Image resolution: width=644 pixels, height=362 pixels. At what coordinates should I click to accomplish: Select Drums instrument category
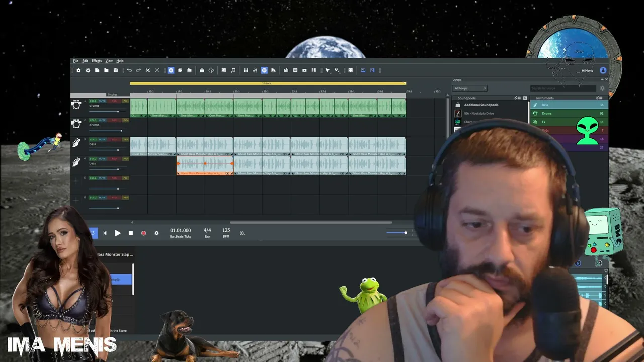[x=569, y=113]
